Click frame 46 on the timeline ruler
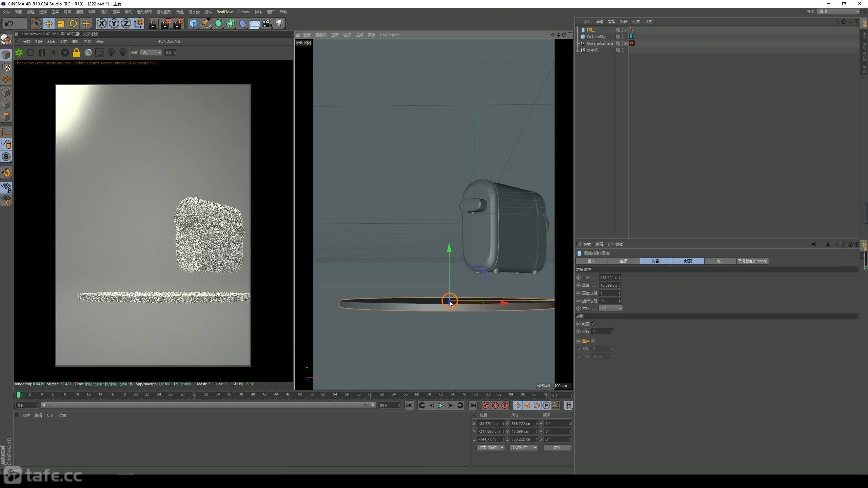This screenshot has height=488, width=868. [288, 394]
